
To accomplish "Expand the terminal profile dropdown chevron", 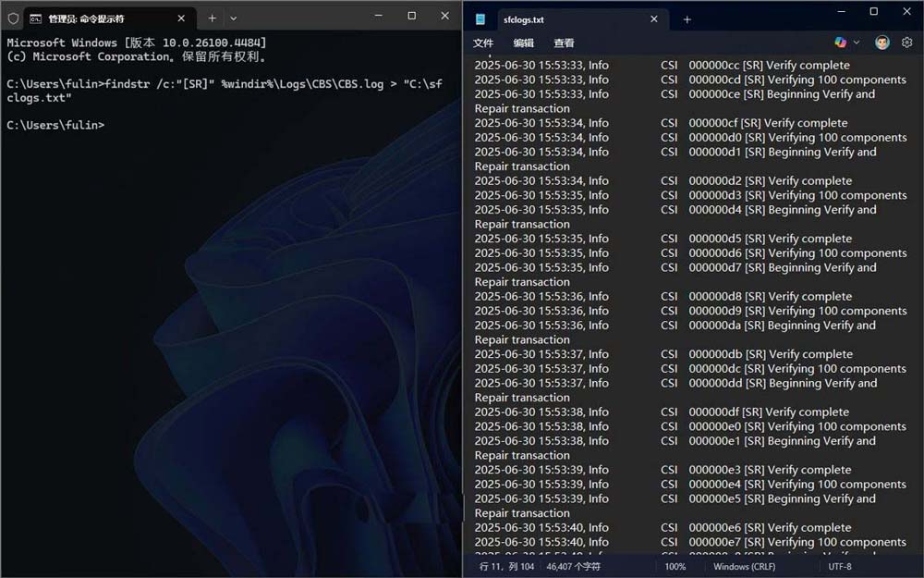I will click(x=234, y=18).
